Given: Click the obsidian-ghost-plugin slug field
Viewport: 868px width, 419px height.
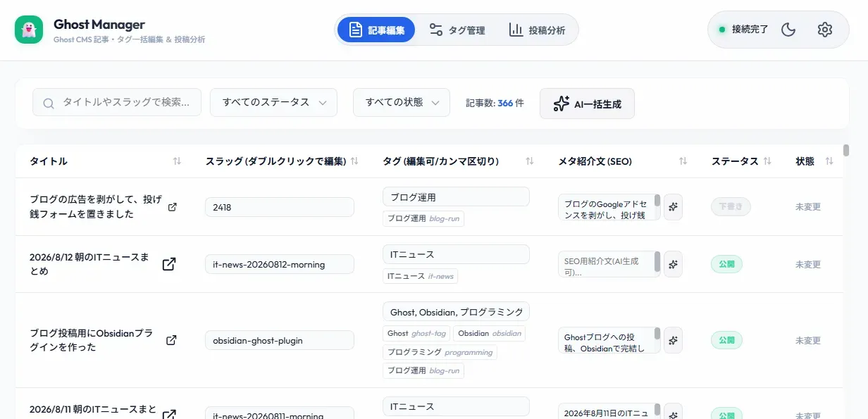Looking at the screenshot, I should coord(280,340).
